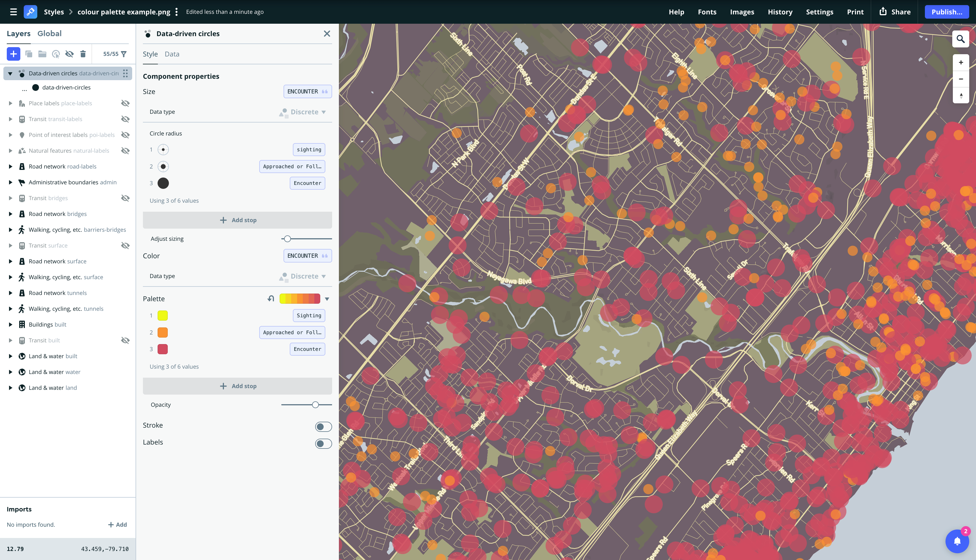976x560 pixels.
Task: Turn on the Labels toggle
Action: (x=323, y=443)
